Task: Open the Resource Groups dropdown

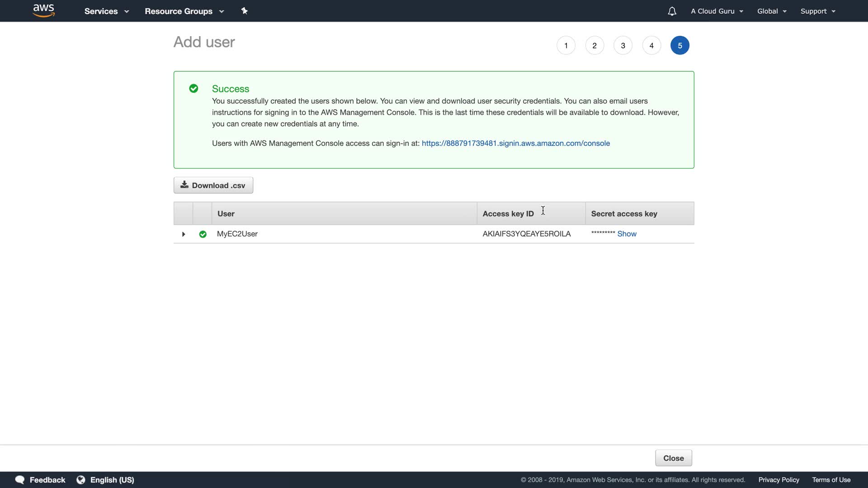Action: [184, 11]
